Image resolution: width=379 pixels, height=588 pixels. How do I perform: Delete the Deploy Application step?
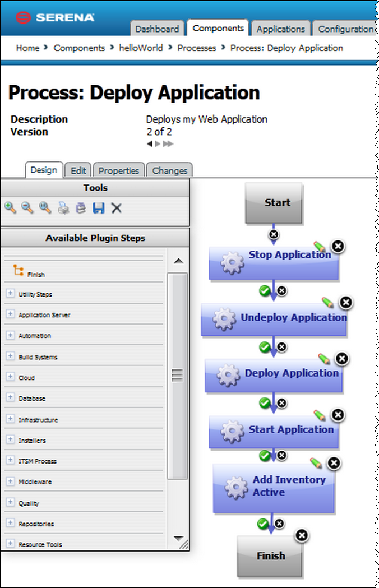click(342, 359)
